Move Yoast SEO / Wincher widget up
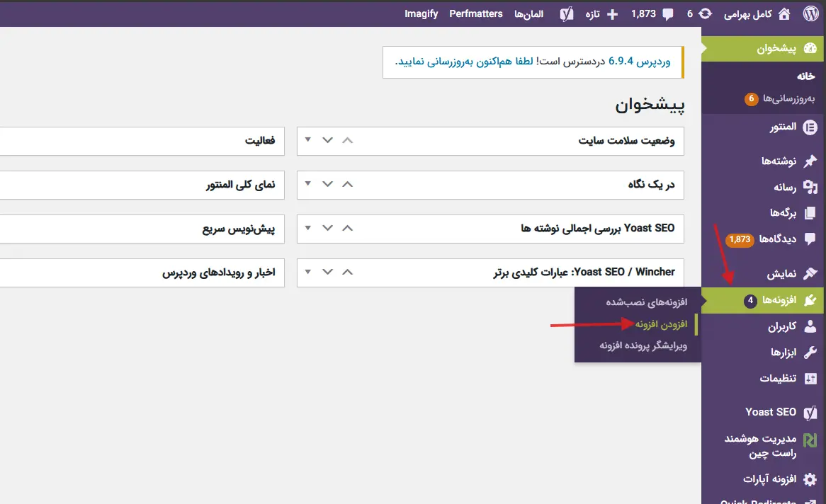826x504 pixels. click(347, 272)
